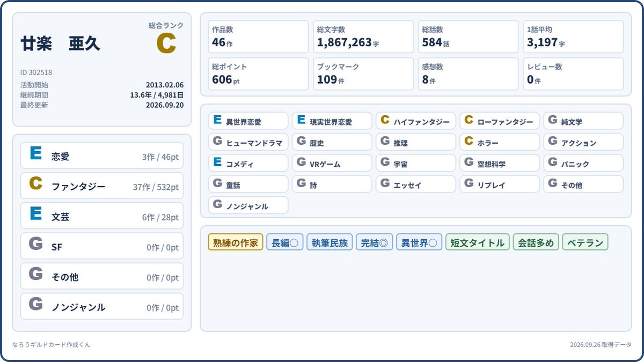644x362 pixels.
Task: Click the その他 genre chip in genre grid
Action: tap(583, 184)
